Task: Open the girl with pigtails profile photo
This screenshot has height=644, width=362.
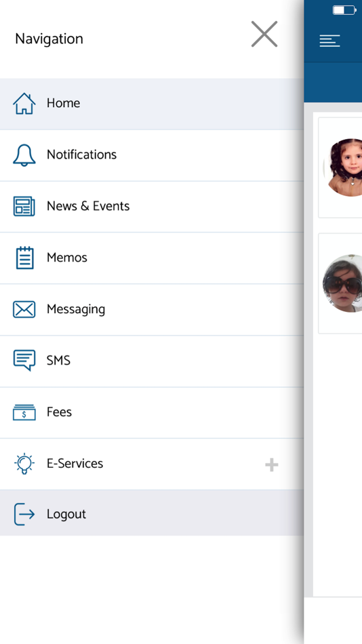Action: click(x=344, y=167)
